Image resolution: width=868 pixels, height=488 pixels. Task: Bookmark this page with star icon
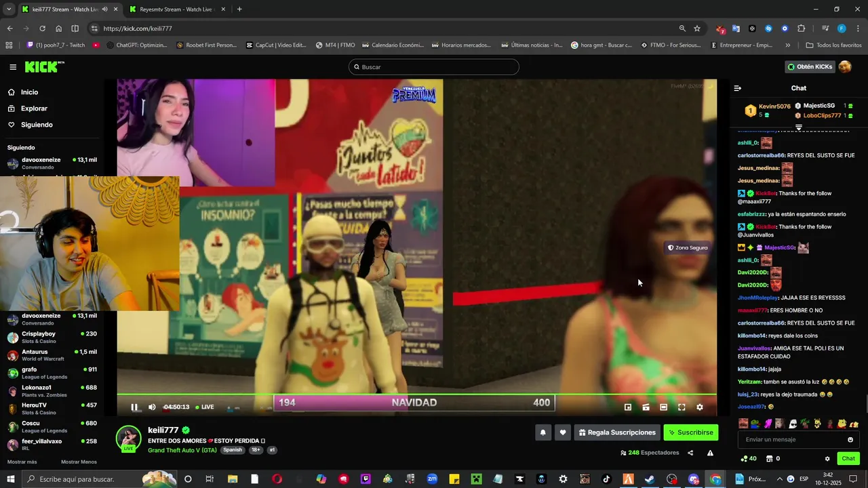pos(697,28)
